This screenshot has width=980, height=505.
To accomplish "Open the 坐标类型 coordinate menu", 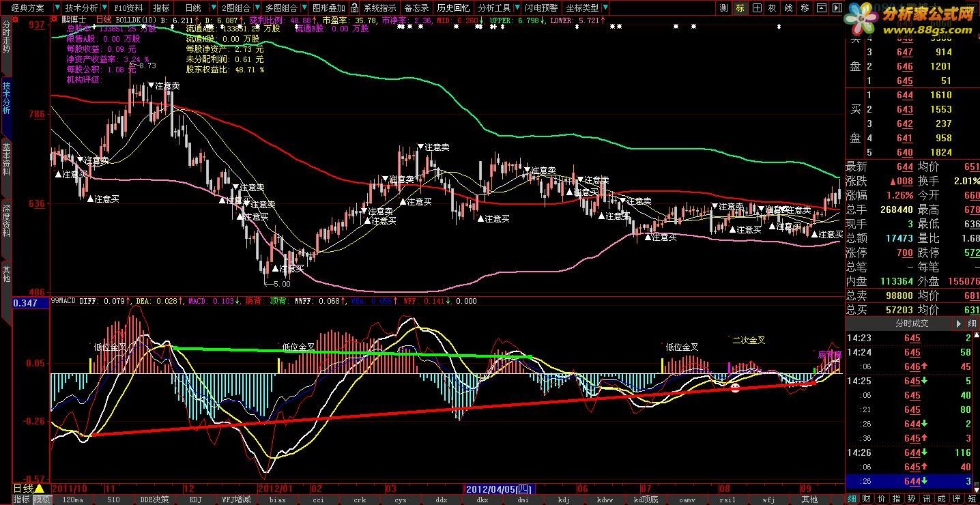I will point(581,8).
